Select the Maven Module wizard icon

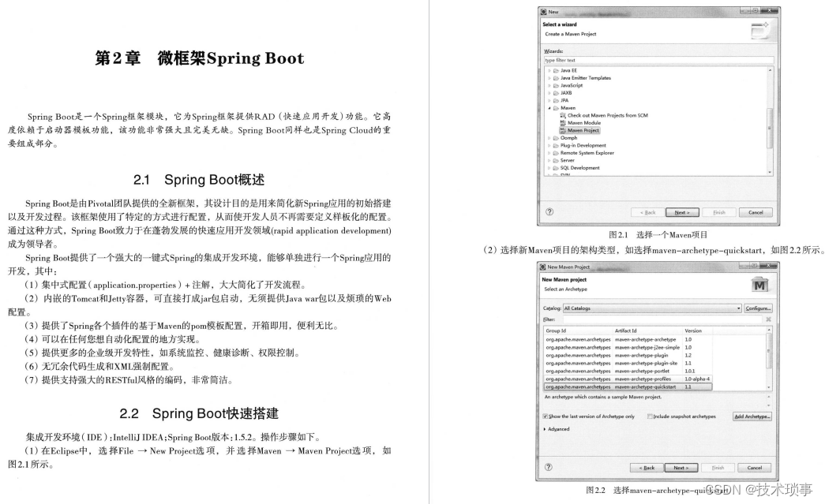click(563, 123)
